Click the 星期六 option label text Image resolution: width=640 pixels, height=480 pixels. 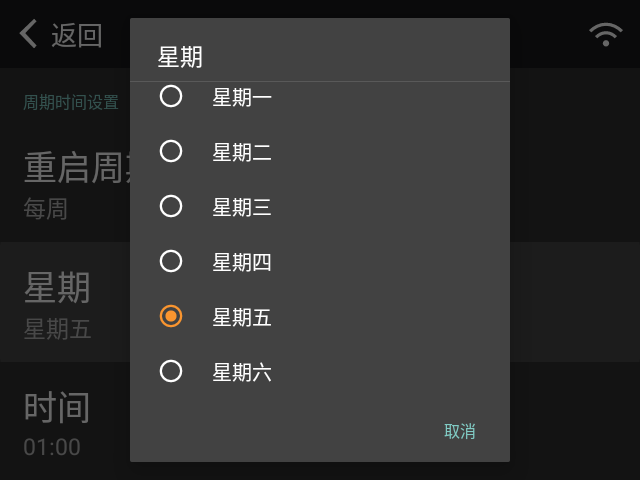coord(242,373)
